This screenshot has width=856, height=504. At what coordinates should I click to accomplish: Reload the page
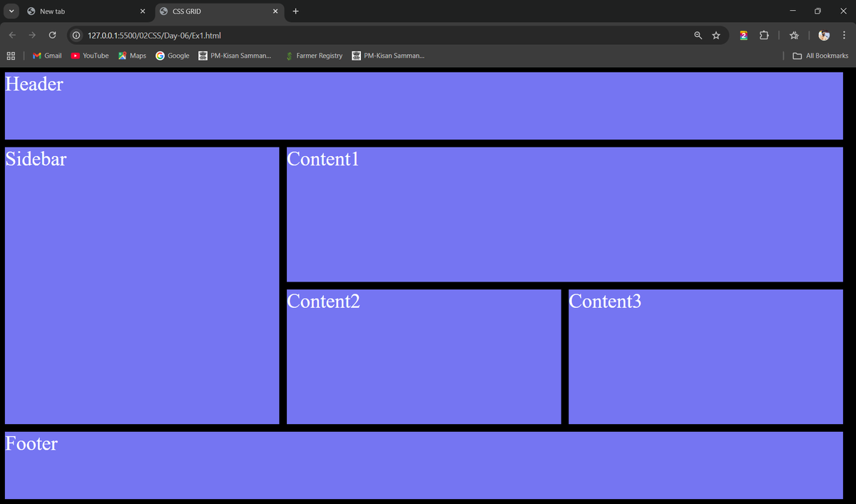click(x=52, y=35)
